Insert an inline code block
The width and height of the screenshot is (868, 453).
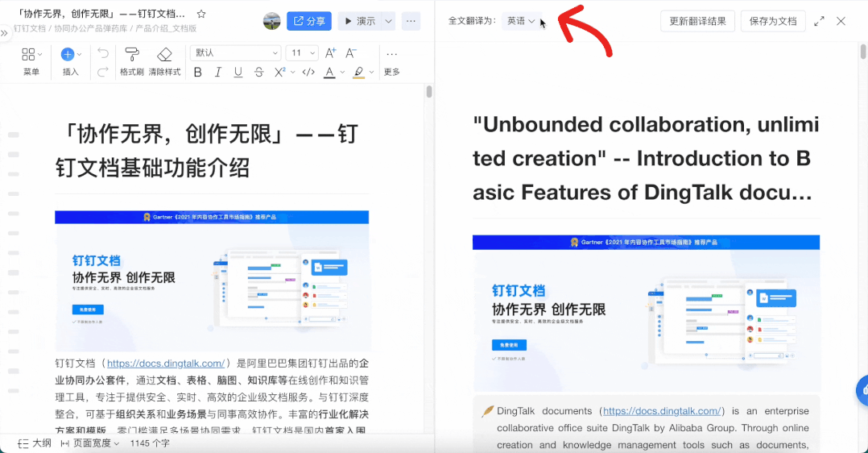(308, 73)
